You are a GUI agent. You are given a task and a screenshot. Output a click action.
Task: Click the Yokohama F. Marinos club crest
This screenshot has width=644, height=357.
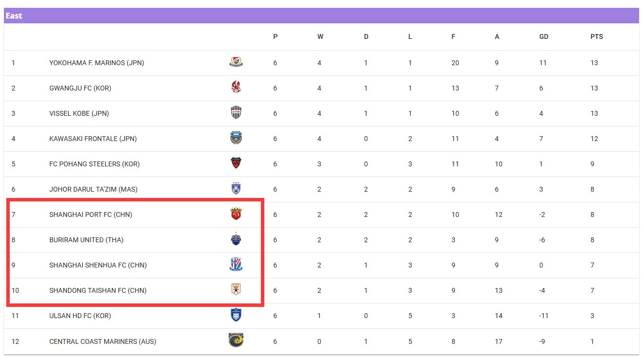click(236, 62)
